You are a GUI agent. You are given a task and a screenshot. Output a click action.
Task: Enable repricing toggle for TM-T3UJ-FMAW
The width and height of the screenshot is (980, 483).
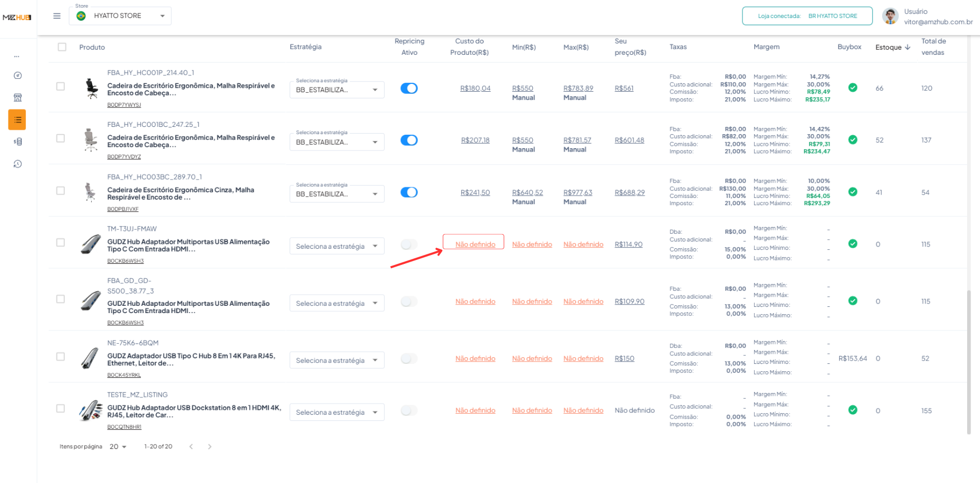click(x=409, y=244)
